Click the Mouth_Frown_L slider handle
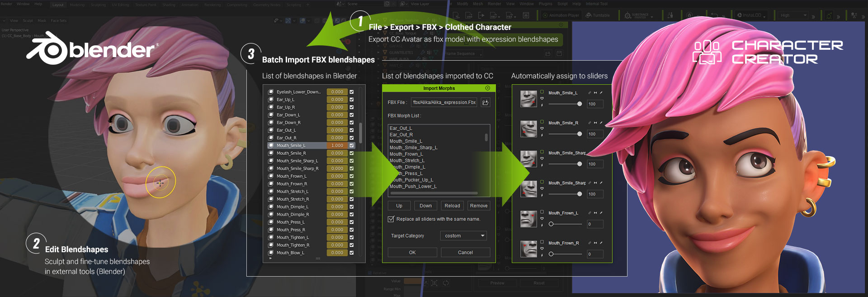The image size is (868, 297). tap(551, 224)
